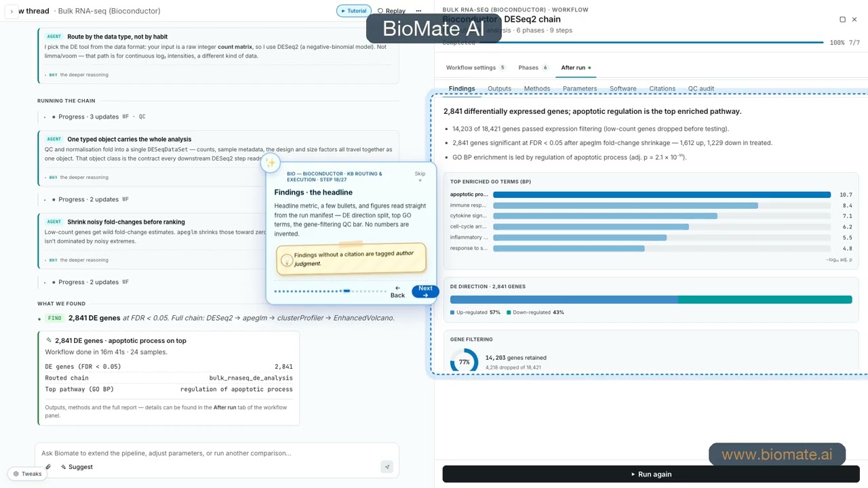The width and height of the screenshot is (868, 488).
Task: Click the result card icon beside apoptotic process on top
Action: coord(48,340)
